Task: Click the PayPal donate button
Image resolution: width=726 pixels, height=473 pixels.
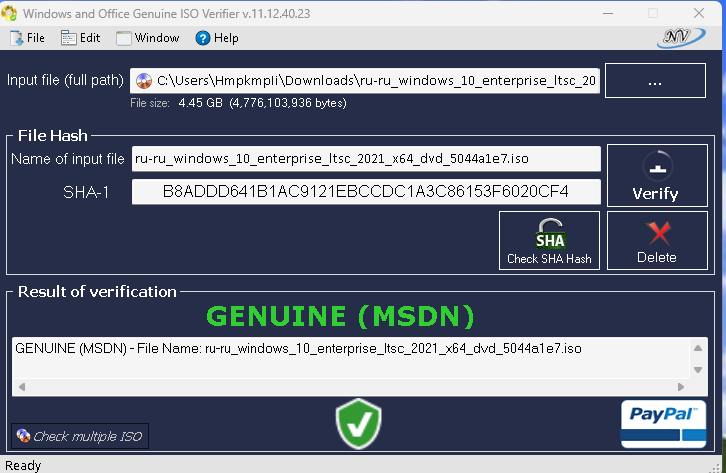Action: coord(663,424)
